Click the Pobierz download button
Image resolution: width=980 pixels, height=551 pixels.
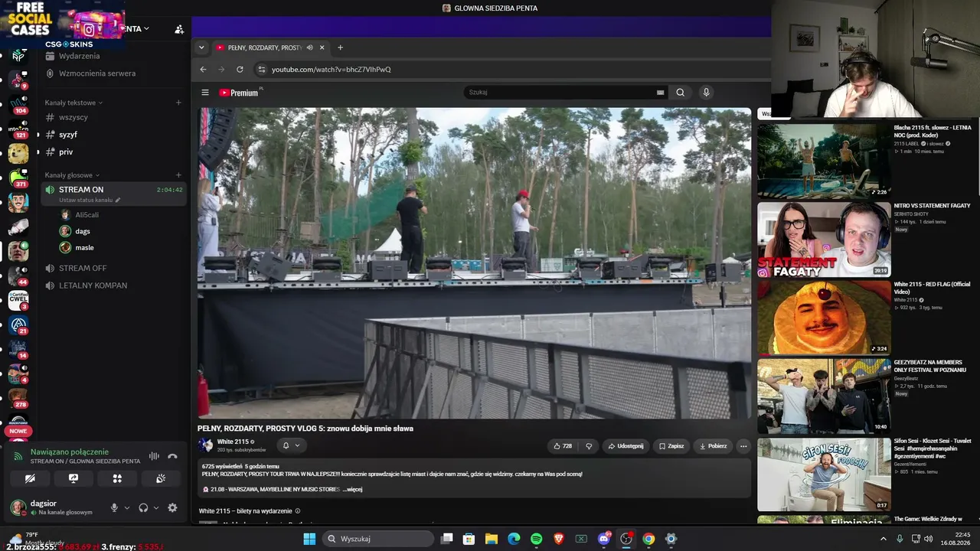coord(713,446)
